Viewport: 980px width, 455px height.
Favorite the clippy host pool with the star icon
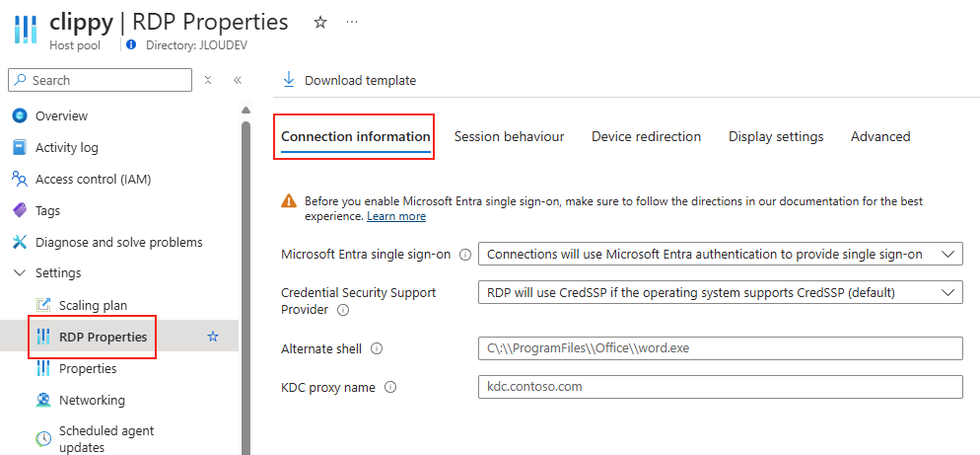click(x=320, y=23)
